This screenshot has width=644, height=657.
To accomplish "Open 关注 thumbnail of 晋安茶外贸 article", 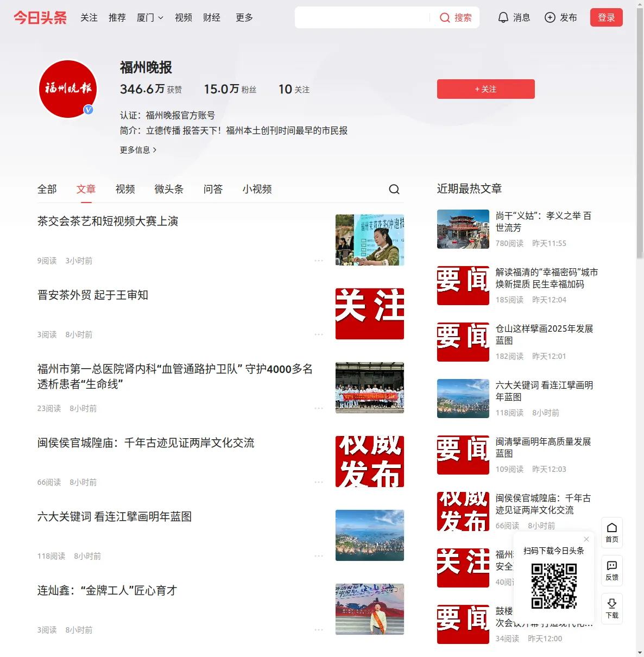I will tap(370, 314).
